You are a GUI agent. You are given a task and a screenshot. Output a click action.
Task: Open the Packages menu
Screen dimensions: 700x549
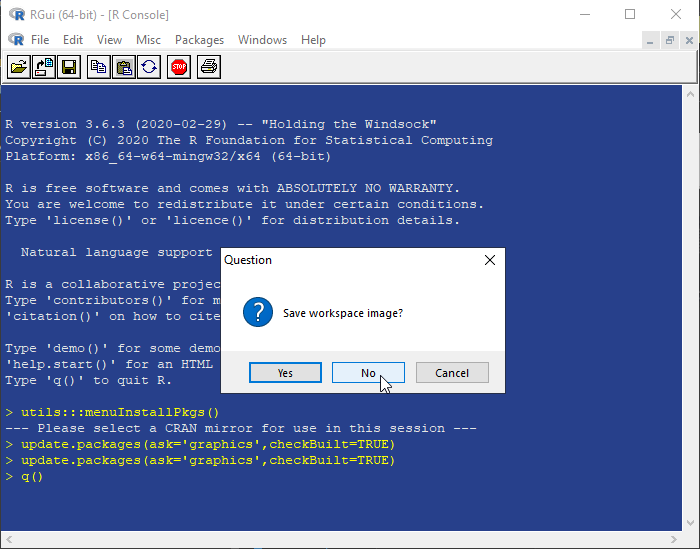pos(199,40)
